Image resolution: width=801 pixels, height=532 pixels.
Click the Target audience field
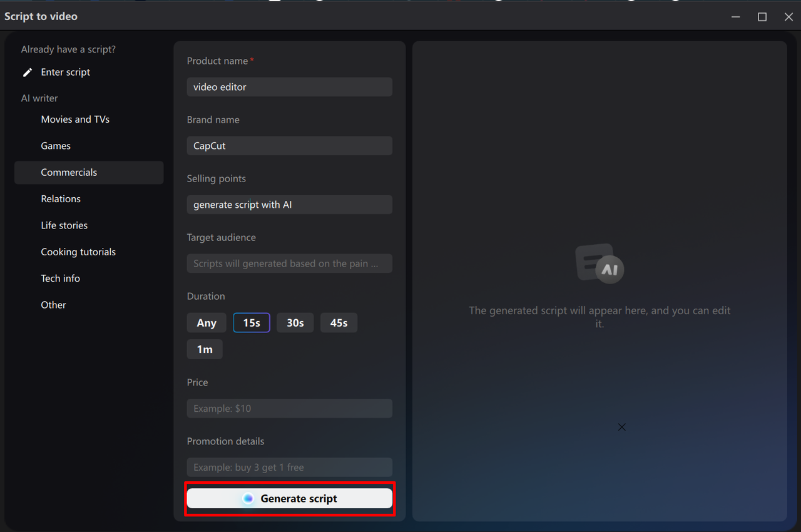tap(289, 263)
